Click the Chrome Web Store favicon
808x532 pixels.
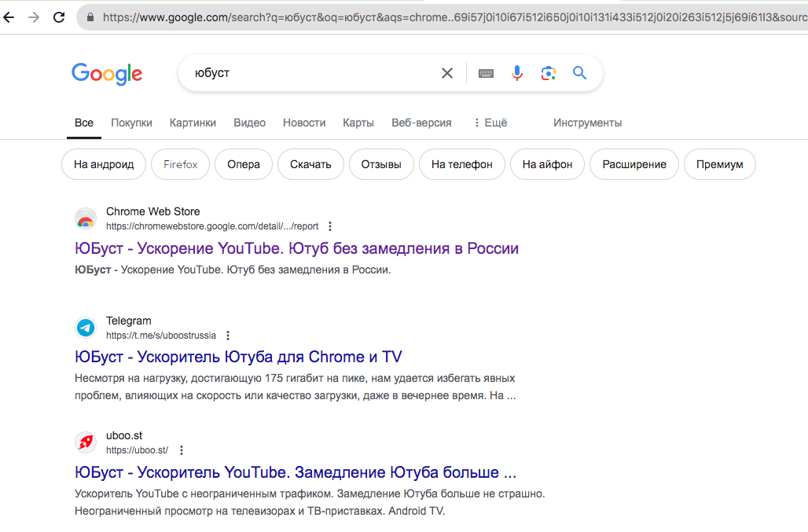(86, 219)
